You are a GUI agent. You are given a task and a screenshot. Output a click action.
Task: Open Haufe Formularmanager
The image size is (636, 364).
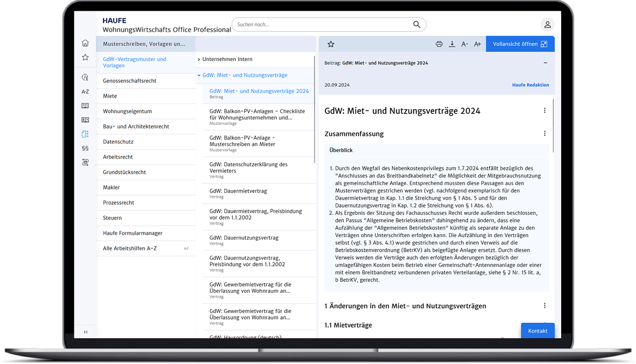pos(146,233)
